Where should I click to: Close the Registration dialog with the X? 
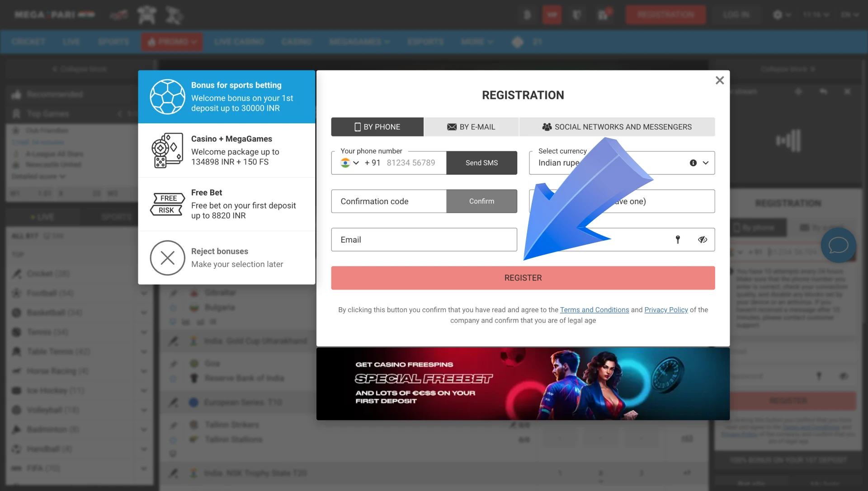click(x=720, y=80)
